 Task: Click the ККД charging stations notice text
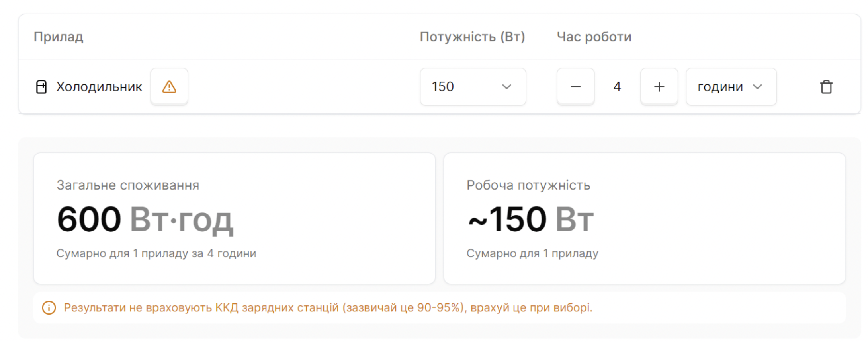328,307
